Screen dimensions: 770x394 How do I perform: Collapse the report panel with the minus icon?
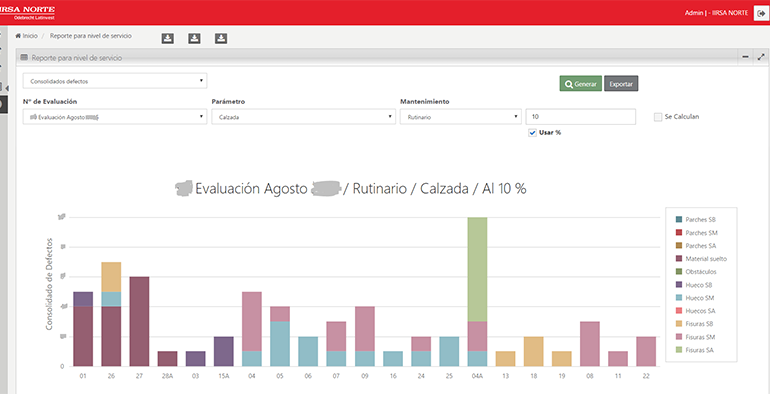click(x=745, y=57)
